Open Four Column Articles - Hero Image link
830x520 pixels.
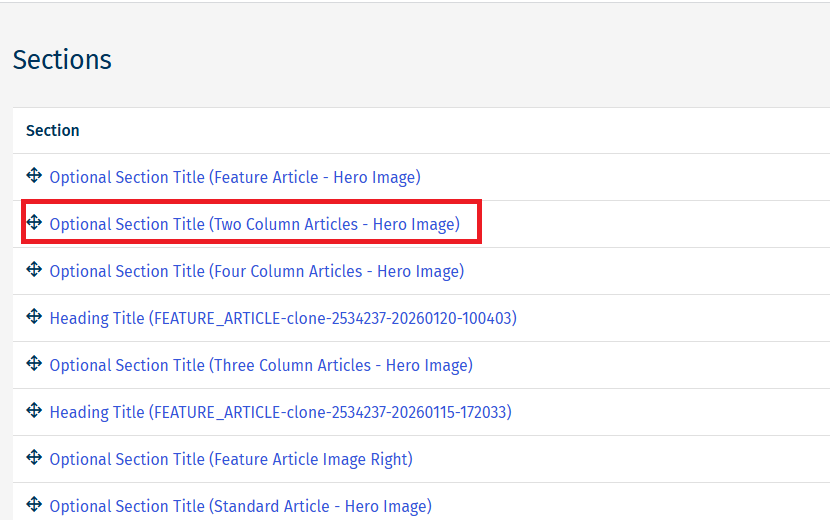256,271
